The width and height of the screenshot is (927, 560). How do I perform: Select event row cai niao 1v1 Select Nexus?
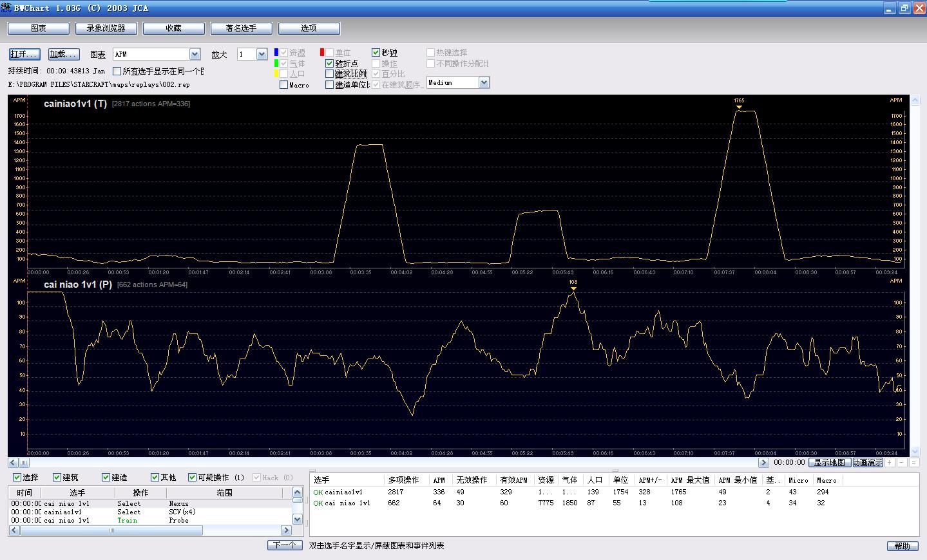(151, 503)
